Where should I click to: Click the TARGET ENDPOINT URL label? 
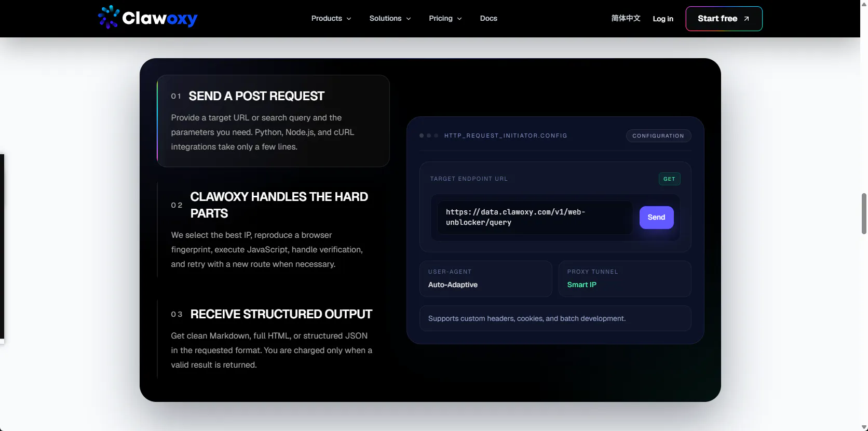[469, 179]
